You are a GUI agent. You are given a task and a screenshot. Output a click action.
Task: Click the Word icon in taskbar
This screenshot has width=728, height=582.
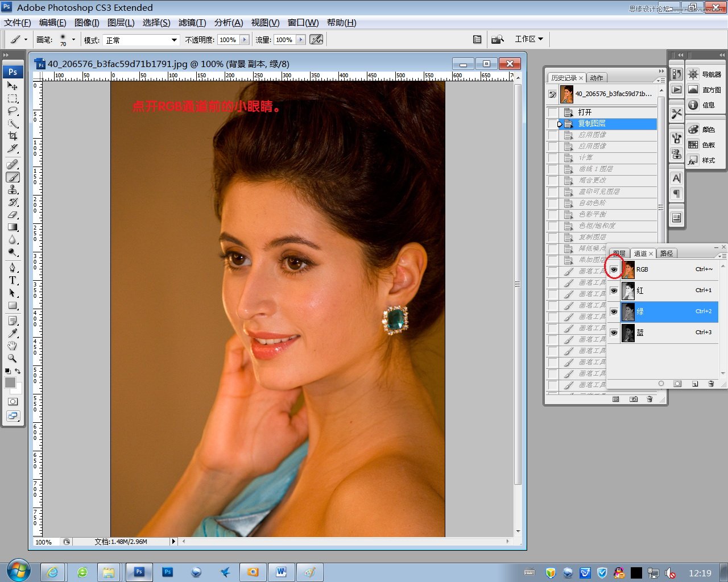click(281, 572)
